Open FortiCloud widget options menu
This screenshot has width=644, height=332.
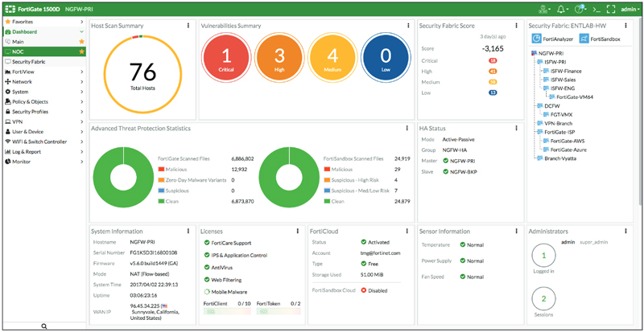[407, 231]
